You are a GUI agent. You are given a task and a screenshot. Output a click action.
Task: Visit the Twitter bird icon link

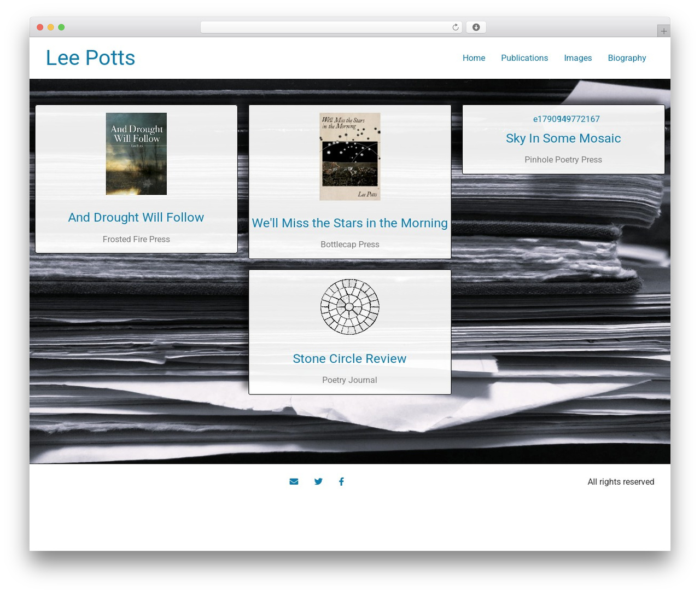coord(318,481)
